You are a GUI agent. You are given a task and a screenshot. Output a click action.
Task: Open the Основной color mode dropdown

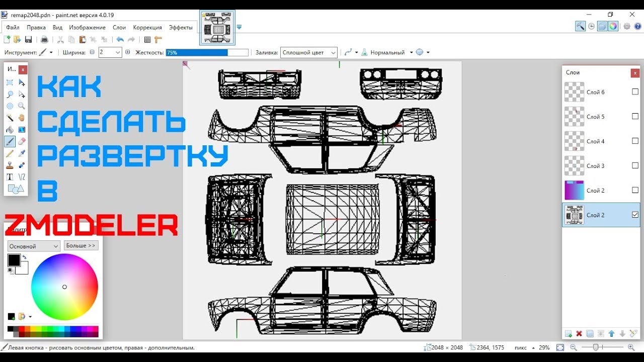coord(34,246)
